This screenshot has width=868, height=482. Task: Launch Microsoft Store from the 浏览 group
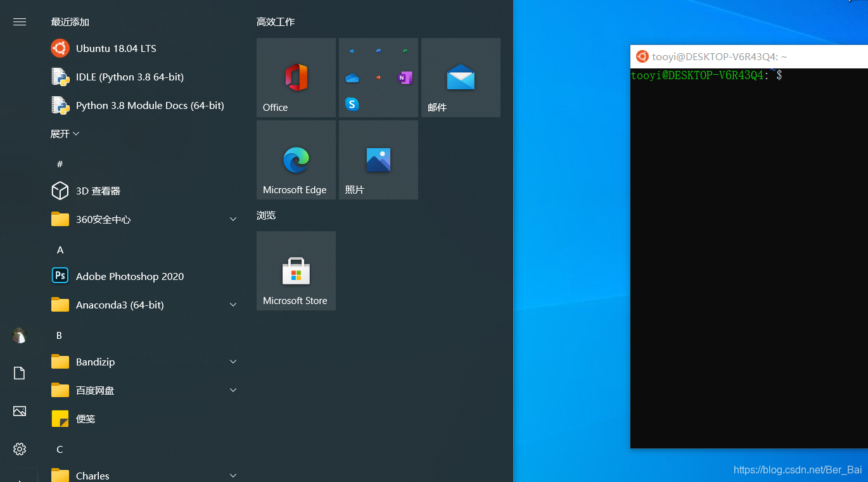point(295,270)
